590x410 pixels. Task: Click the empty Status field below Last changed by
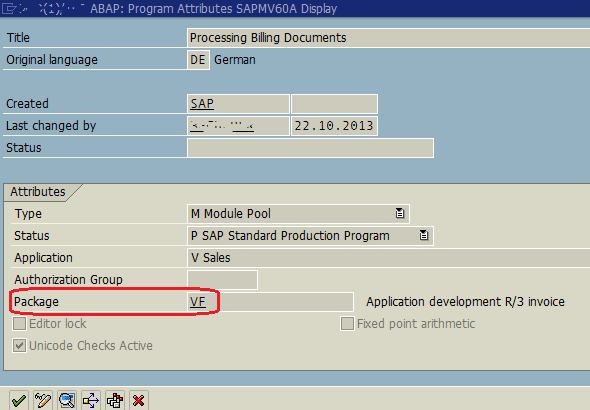coord(310,148)
